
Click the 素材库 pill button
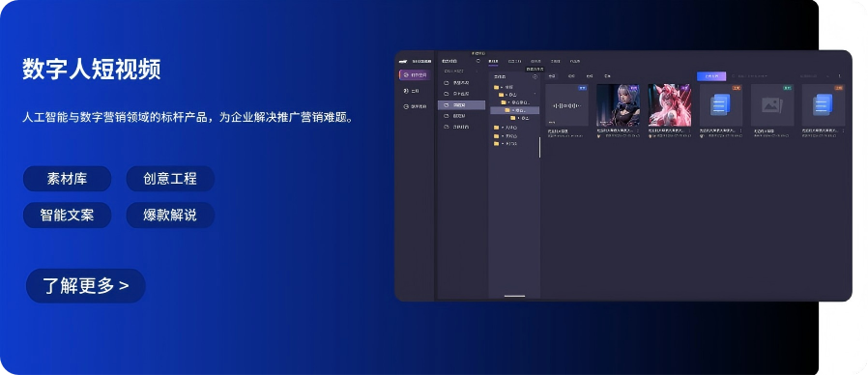coord(67,179)
